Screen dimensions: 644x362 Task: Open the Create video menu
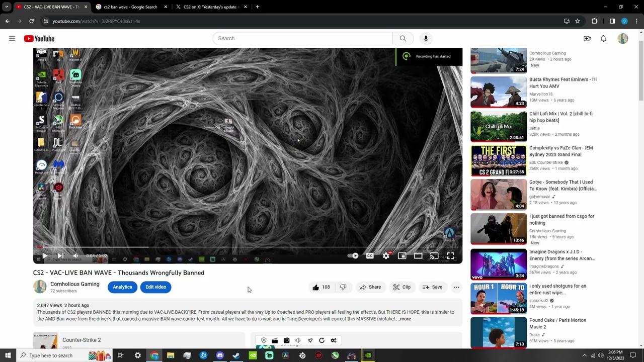[587, 39]
